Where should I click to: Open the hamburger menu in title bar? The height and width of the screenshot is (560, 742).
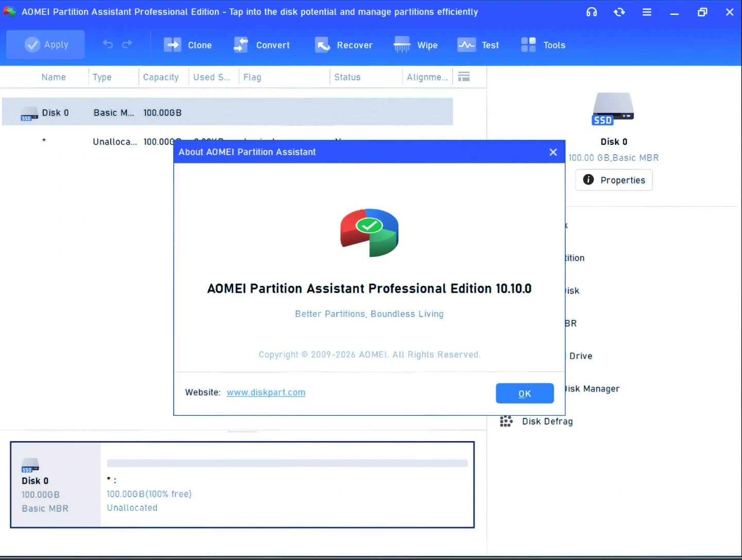(x=647, y=12)
